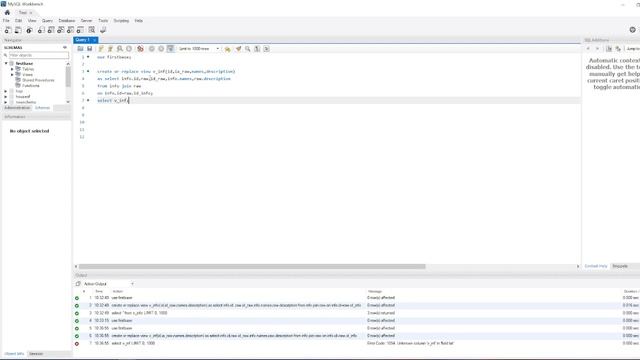
Task: Click the create new schema toolbar icon
Action: [41, 30]
